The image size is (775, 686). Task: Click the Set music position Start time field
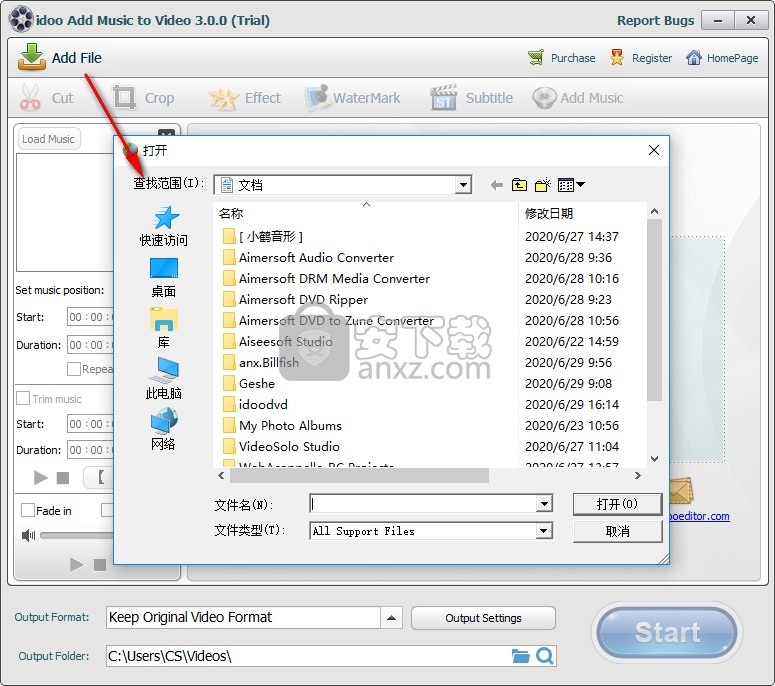coord(90,317)
